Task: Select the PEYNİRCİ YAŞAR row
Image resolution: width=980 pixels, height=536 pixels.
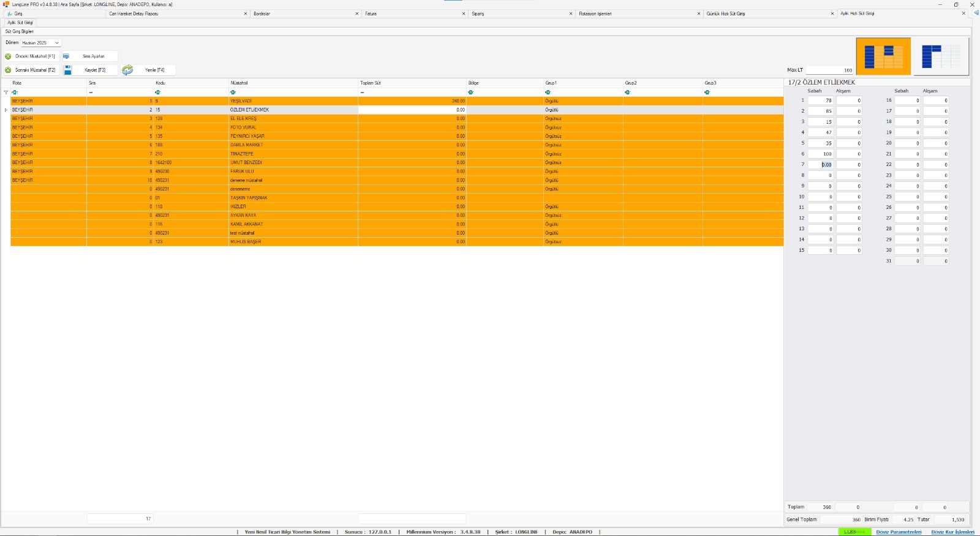Action: tap(397, 136)
